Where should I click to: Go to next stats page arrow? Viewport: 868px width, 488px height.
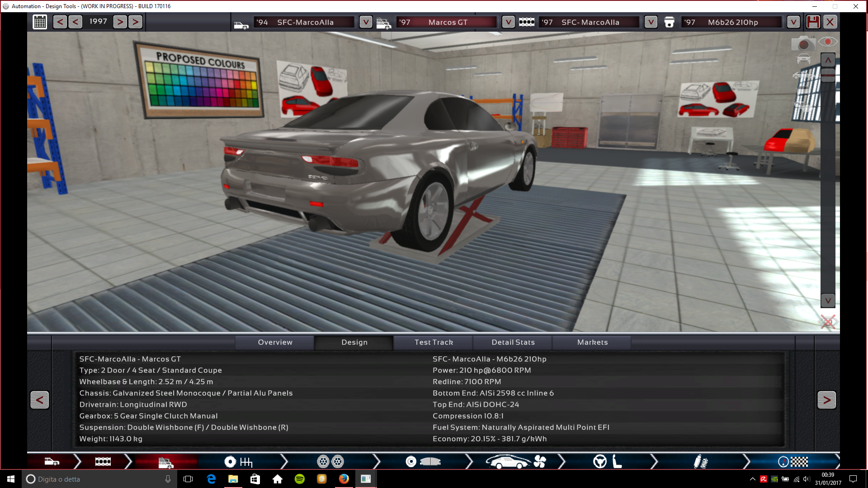click(826, 400)
